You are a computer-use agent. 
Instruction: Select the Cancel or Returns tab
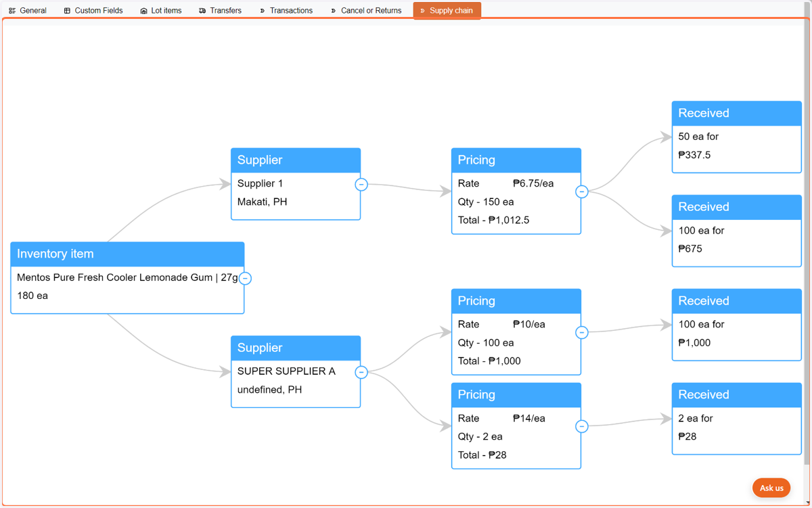point(366,11)
